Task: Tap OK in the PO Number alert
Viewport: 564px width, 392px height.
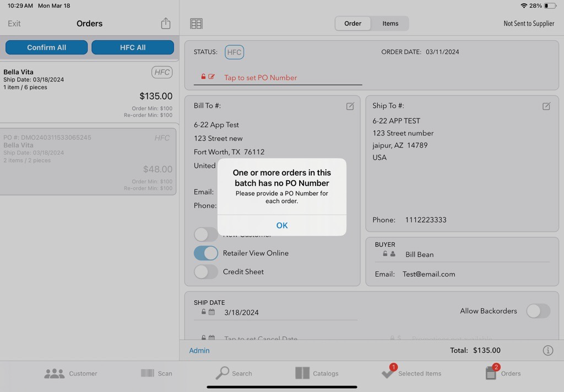Action: [281, 226]
